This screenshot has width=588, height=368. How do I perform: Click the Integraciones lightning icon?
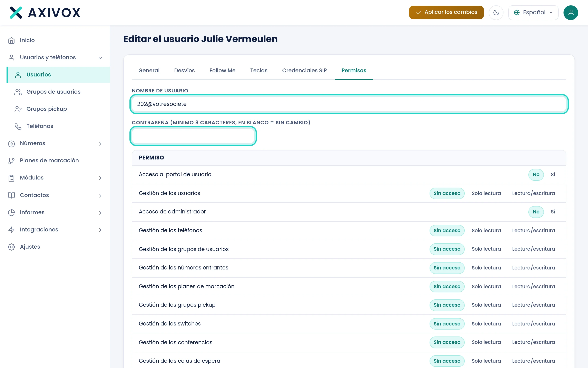(x=11, y=230)
